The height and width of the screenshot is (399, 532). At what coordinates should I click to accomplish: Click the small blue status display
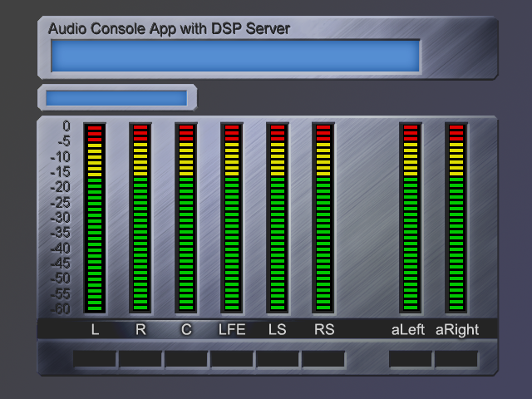tap(116, 98)
